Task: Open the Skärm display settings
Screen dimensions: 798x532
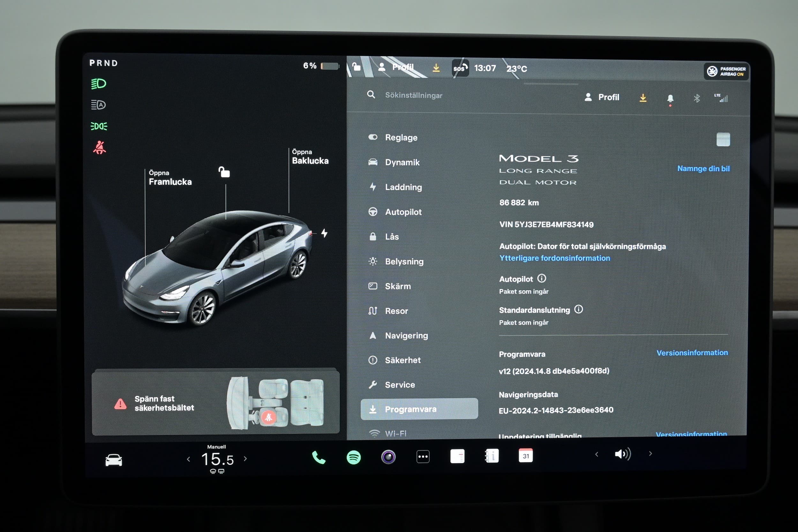Action: point(389,286)
